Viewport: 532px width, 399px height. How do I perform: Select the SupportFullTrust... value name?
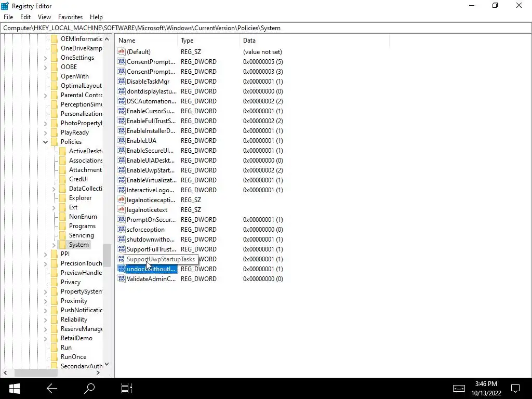click(151, 249)
